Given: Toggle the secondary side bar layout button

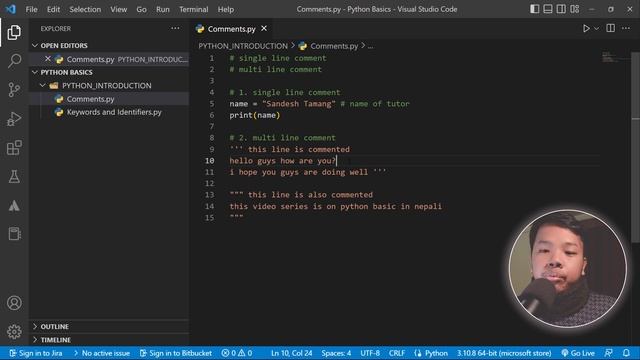Looking at the screenshot, I should [561, 9].
